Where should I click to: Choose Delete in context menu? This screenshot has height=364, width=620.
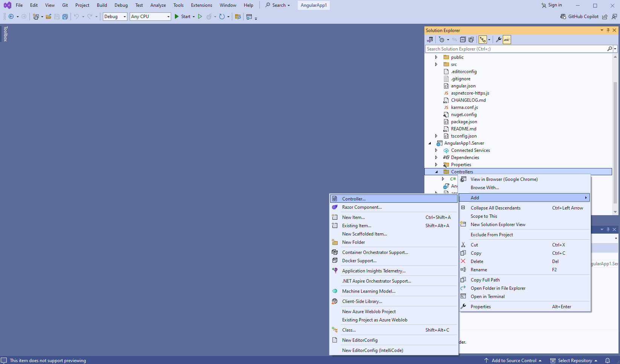coord(525,262)
